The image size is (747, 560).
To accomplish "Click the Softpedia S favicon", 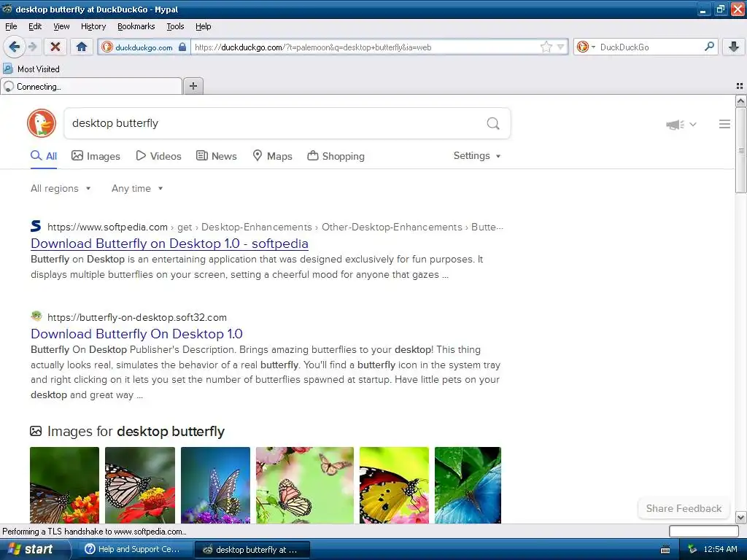I will (36, 226).
